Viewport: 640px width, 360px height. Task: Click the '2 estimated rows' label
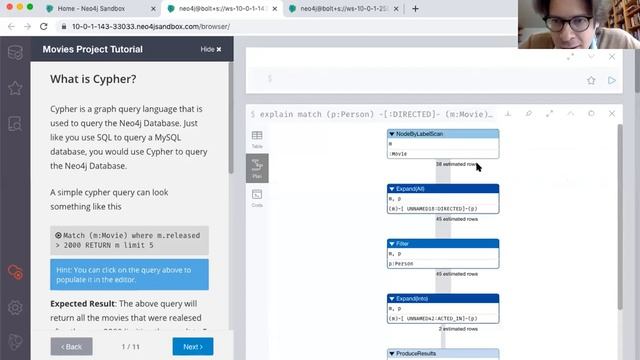458,329
